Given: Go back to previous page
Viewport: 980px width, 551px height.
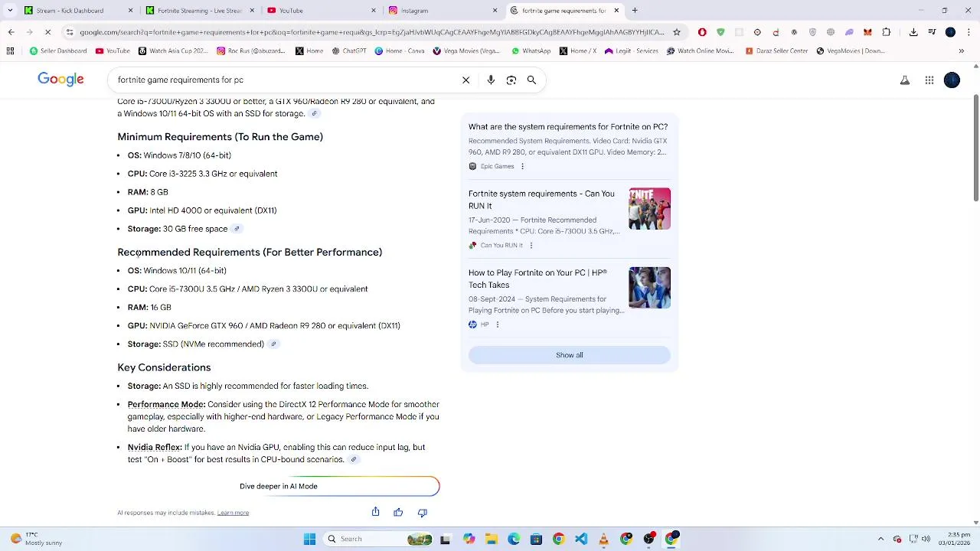Looking at the screenshot, I should coord(11,32).
